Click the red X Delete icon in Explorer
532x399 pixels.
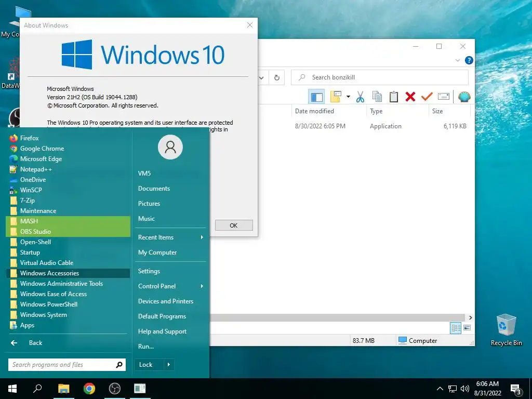tap(410, 97)
